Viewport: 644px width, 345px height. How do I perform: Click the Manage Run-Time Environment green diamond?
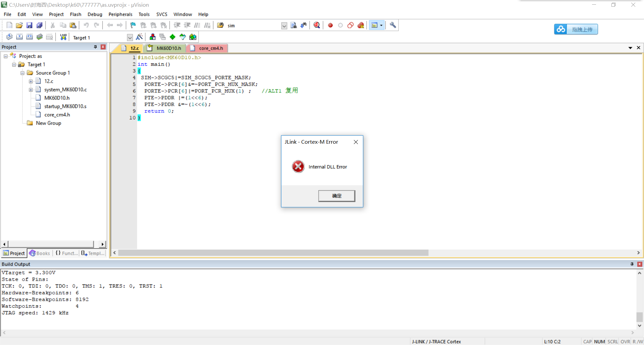point(172,37)
